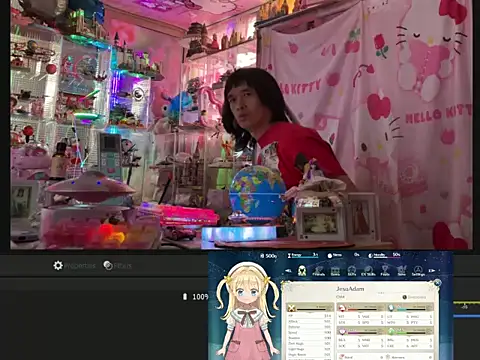
Task: Open the EX Skills tab
Action: click(368, 271)
